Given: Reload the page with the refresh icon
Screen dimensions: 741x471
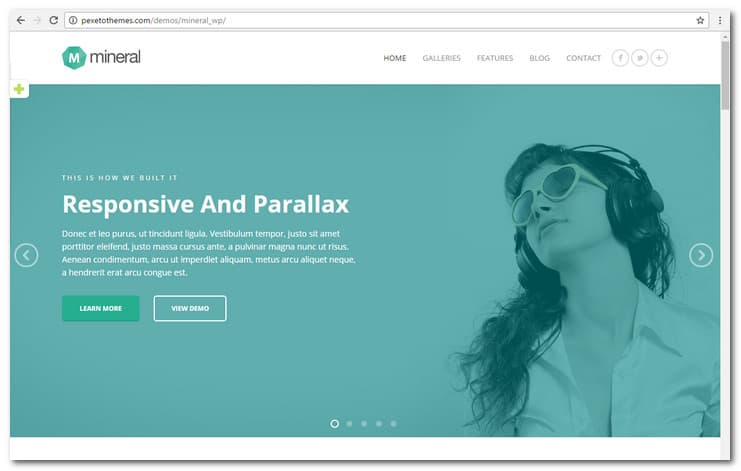Looking at the screenshot, I should [53, 20].
